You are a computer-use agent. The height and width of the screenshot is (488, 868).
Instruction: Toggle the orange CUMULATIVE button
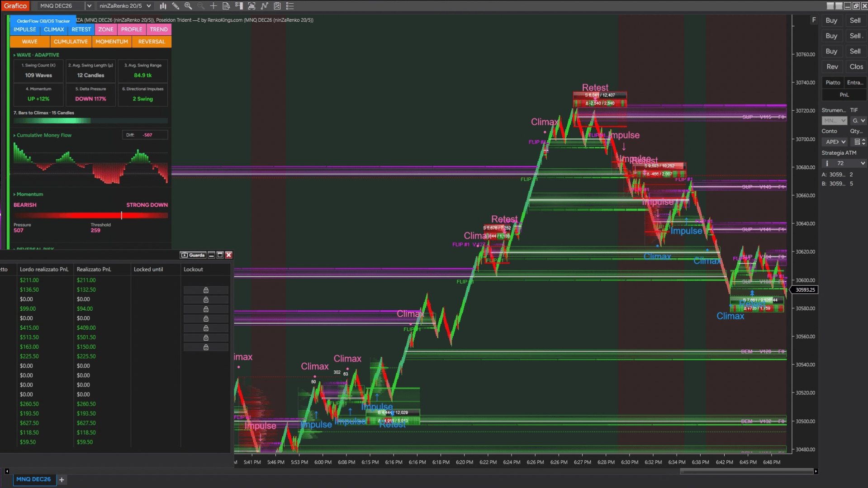coord(71,42)
